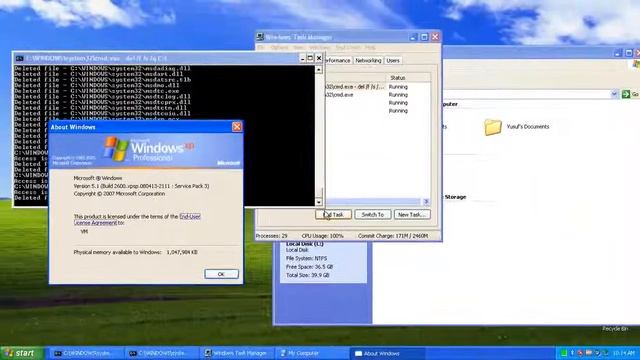Close the command prompt window
Image resolution: width=640 pixels, height=360 pixels.
coord(319,58)
